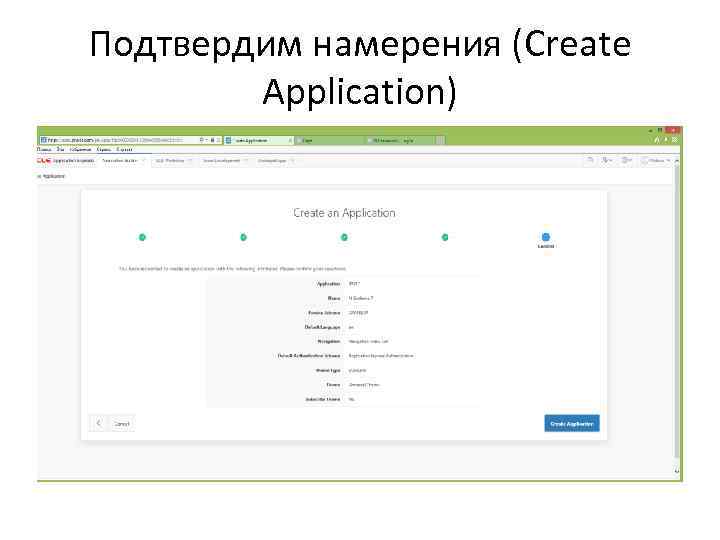Click the page vertical scrollbar
This screenshot has width=720, height=540.
pos(676,312)
